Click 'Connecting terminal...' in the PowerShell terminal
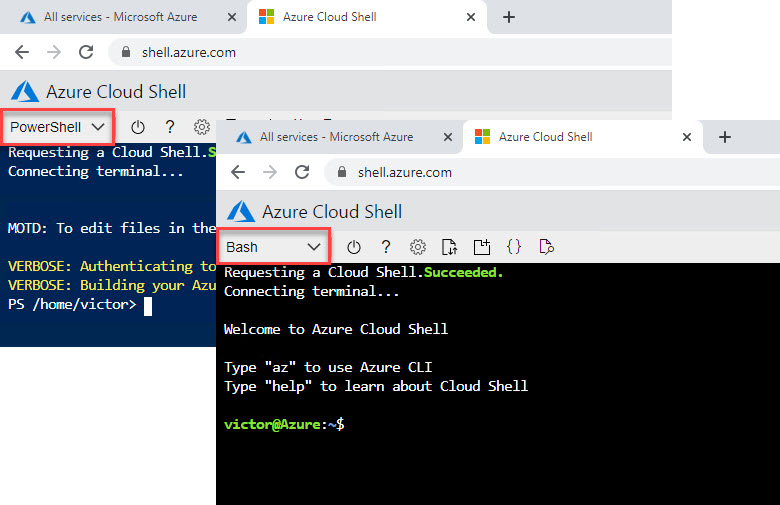The width and height of the screenshot is (780, 505). tap(96, 172)
